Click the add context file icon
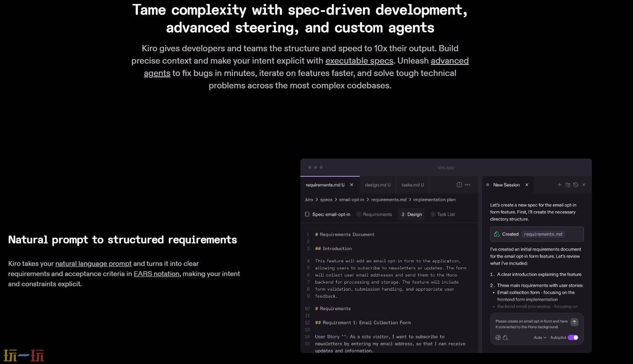 click(x=505, y=337)
